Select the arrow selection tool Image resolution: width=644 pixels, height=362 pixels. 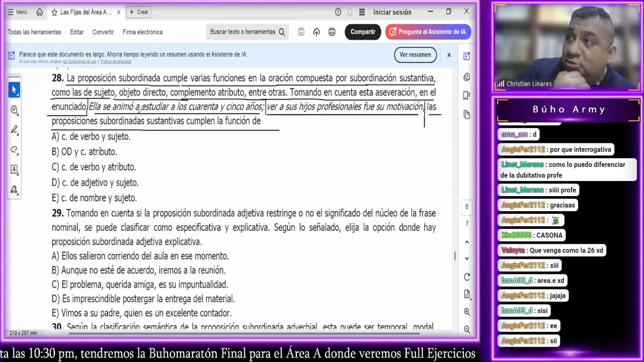click(x=14, y=89)
